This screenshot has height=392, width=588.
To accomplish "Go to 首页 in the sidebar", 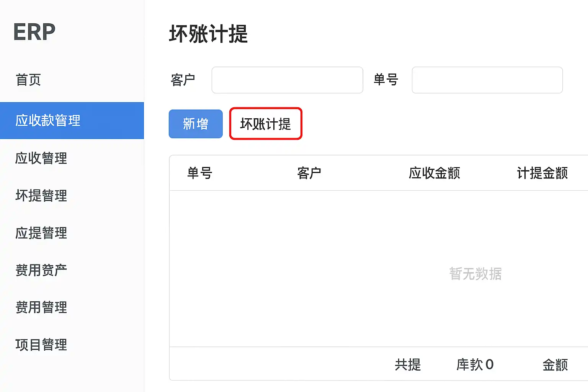I will [x=28, y=80].
